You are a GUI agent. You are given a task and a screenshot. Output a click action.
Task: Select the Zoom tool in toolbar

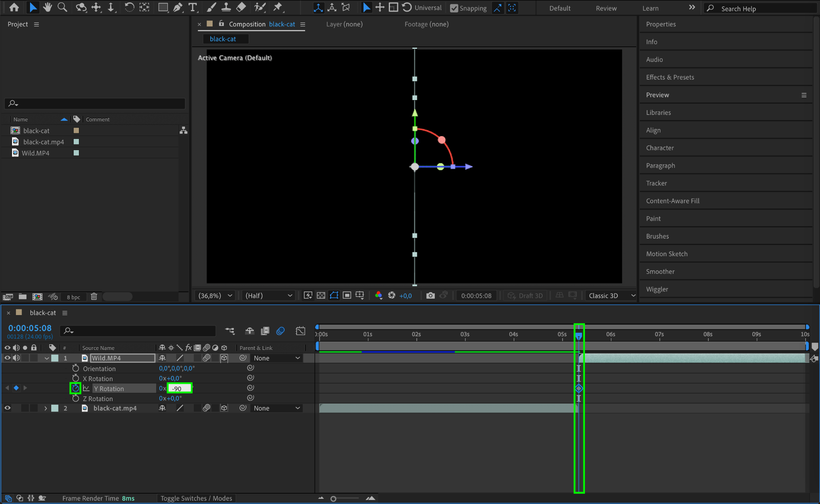(x=62, y=7)
